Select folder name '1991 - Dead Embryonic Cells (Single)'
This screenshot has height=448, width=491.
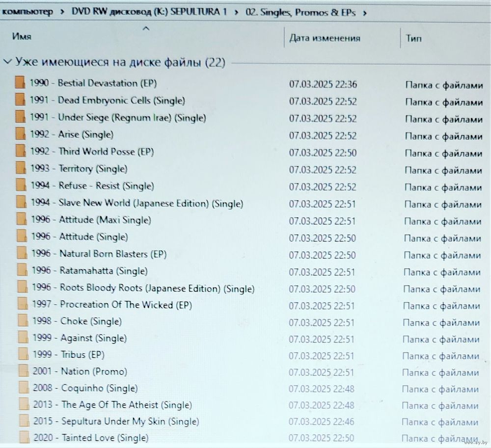108,101
